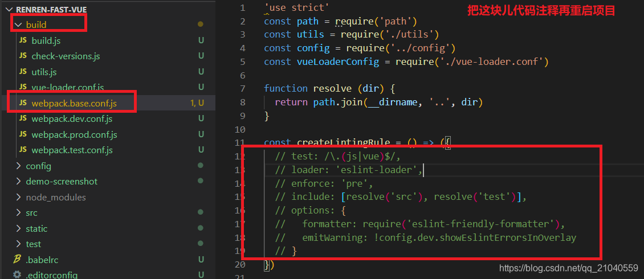
Task: Click the Babel icon beside .babelrc
Action: (17, 259)
